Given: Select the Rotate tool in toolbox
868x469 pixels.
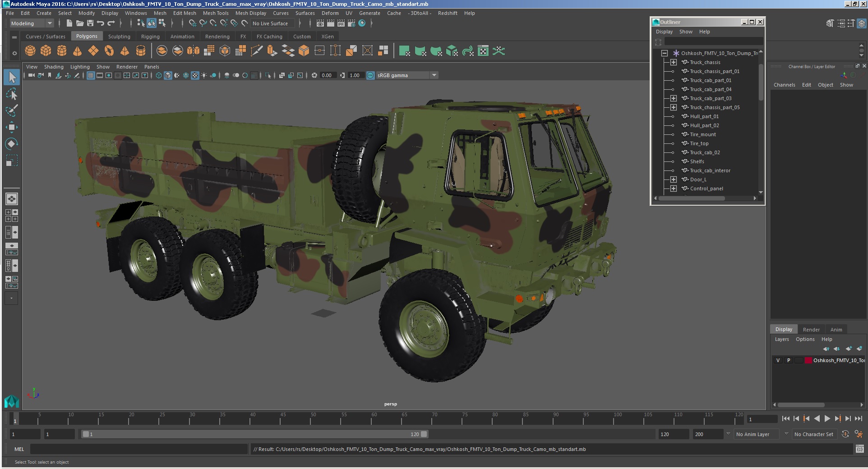Looking at the screenshot, I should [12, 144].
